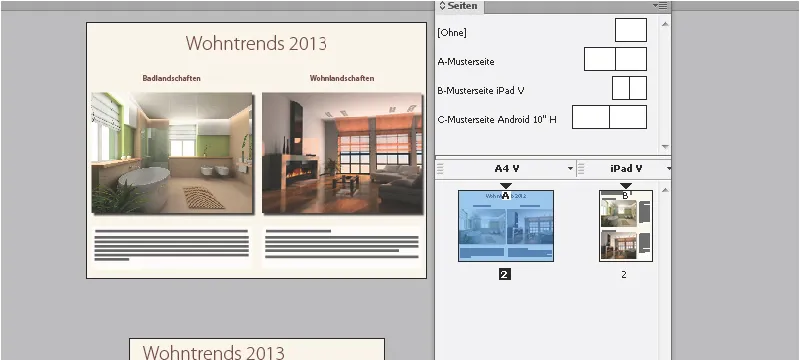Open the A4 V layout dropdown arrow
The width and height of the screenshot is (800, 360).
(570, 169)
